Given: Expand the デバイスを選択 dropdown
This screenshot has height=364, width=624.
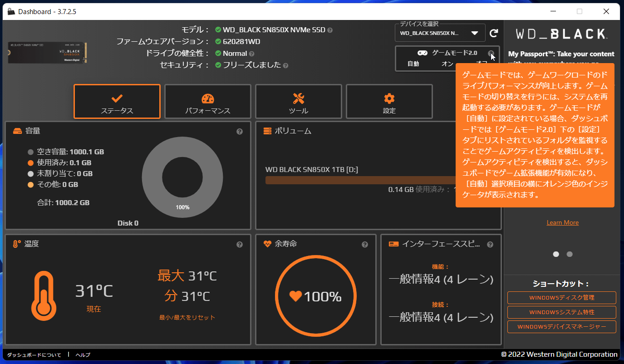Looking at the screenshot, I should (x=440, y=33).
